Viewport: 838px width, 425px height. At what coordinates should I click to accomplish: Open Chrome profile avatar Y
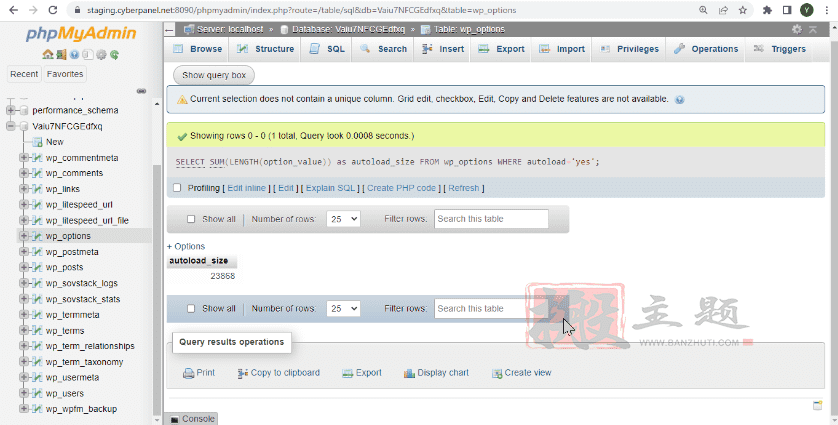coord(806,10)
